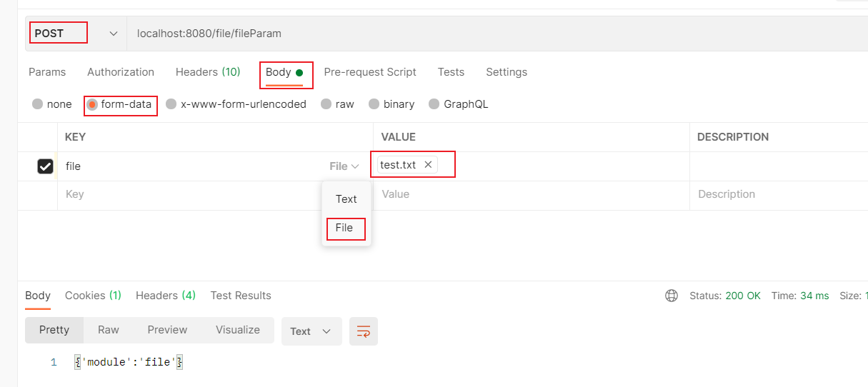Click the wrap lines icon in response toolbar
Screen dimensions: 868x387
[x=364, y=331]
